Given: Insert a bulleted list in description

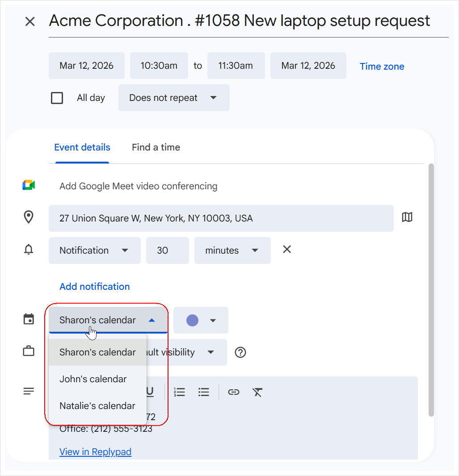Looking at the screenshot, I should [x=204, y=392].
